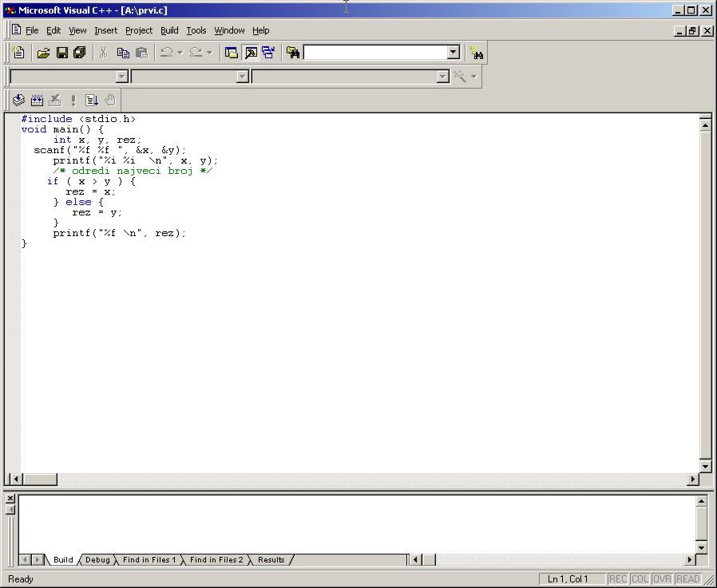Open the Edit menu
This screenshot has height=588, width=717.
(x=53, y=30)
